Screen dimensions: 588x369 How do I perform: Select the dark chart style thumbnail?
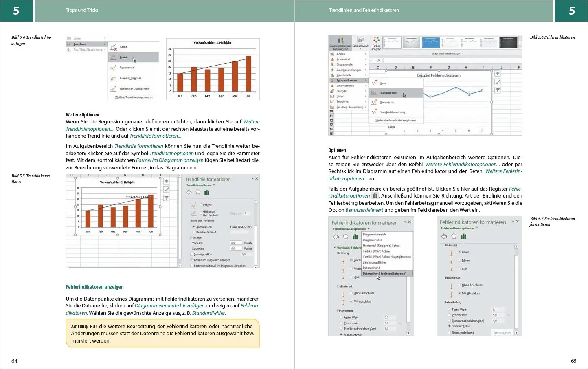tap(508, 42)
